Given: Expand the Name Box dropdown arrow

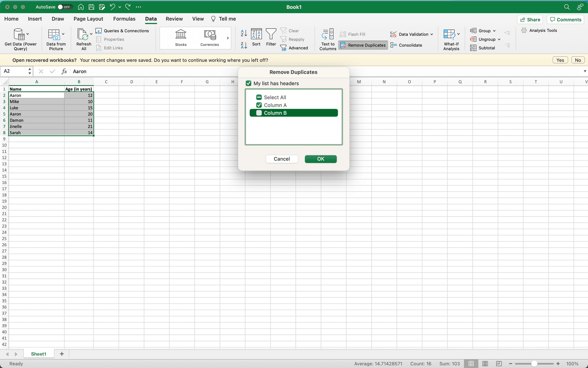Looking at the screenshot, I should point(29,71).
